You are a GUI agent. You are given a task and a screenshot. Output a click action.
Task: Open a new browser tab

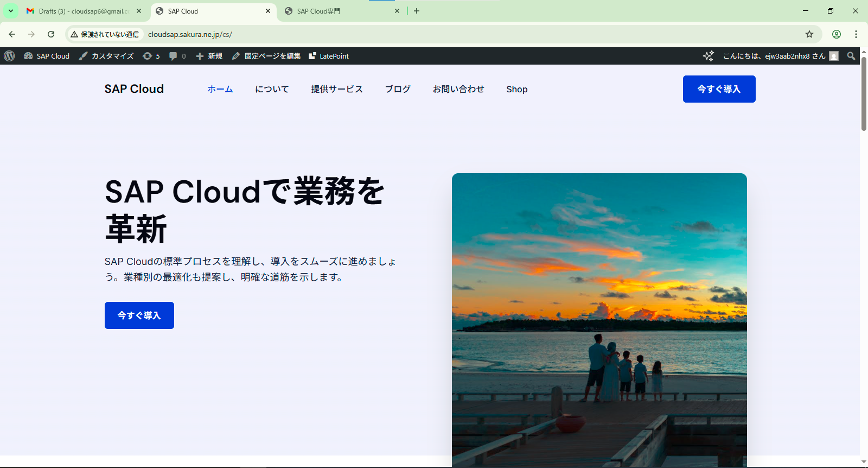(417, 11)
